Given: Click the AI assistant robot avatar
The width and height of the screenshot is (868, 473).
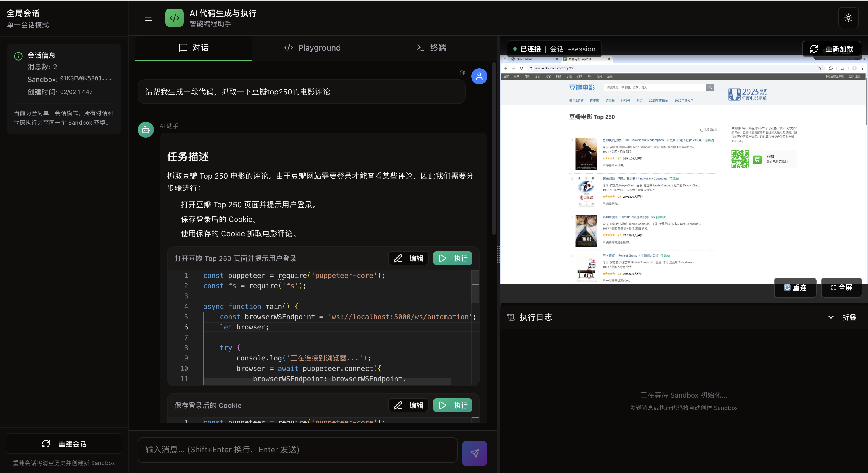Looking at the screenshot, I should (x=146, y=130).
